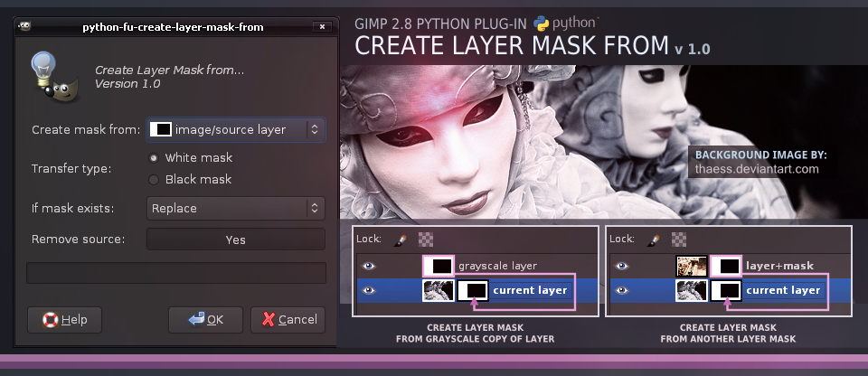
Task: Toggle visibility of the grayscale layer
Action: pyautogui.click(x=369, y=266)
